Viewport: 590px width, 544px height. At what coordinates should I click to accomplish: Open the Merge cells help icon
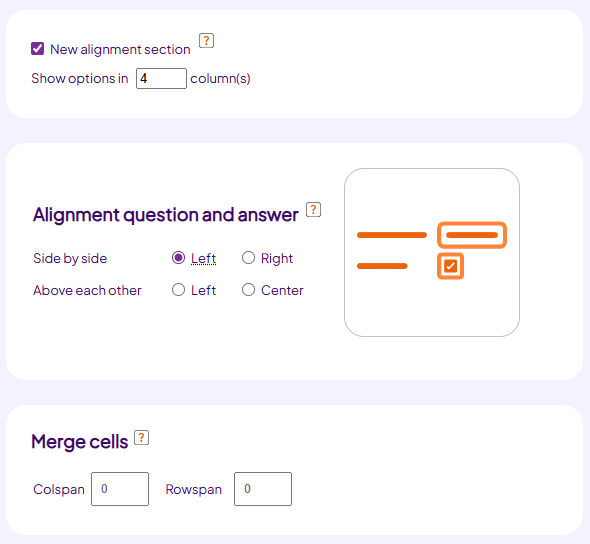141,438
